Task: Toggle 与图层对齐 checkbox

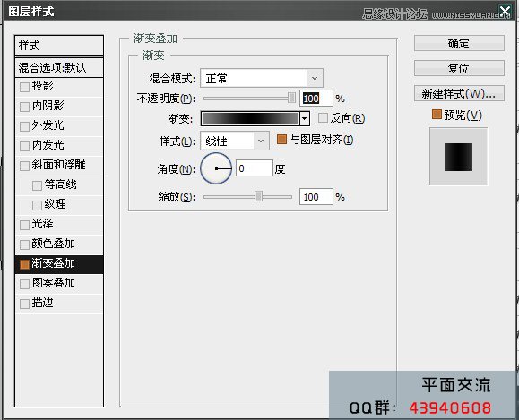Action: [x=281, y=139]
